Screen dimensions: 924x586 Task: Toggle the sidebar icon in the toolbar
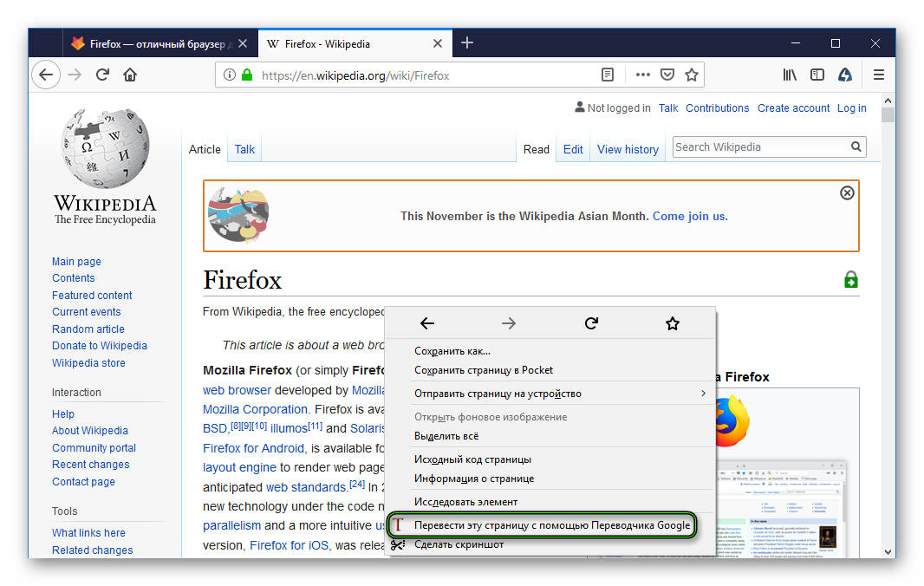click(817, 75)
